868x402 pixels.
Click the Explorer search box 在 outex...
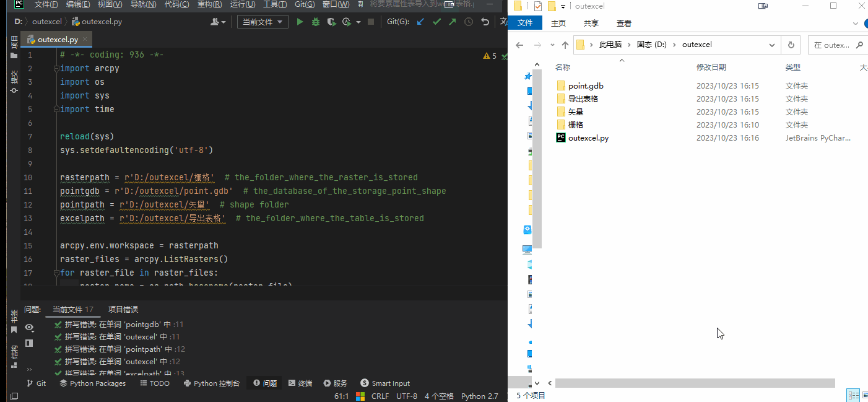838,45
